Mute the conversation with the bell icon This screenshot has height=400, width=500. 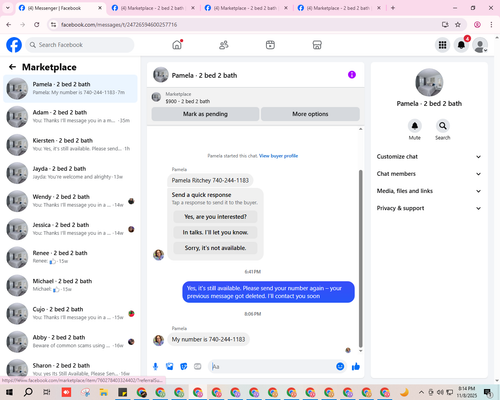(x=415, y=126)
